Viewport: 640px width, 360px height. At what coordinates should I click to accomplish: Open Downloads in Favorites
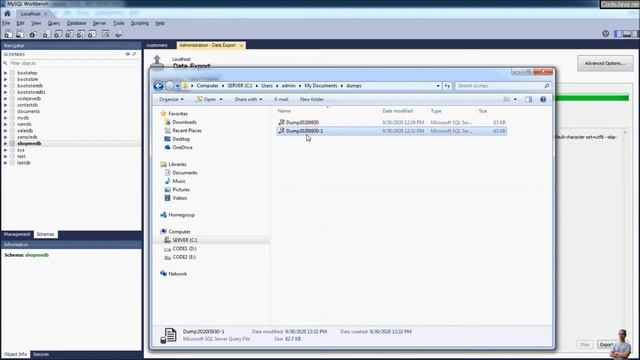[184, 122]
